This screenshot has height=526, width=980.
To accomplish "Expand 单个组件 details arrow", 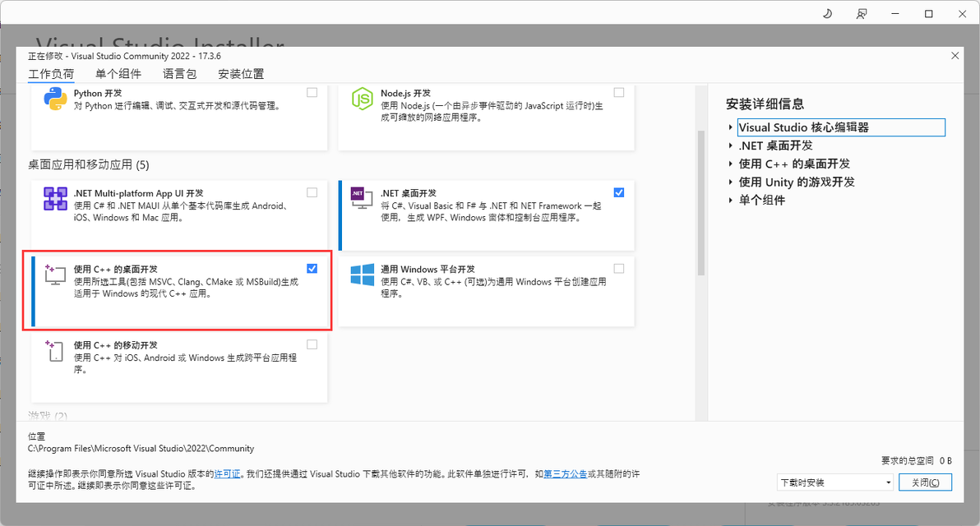I will 730,200.
